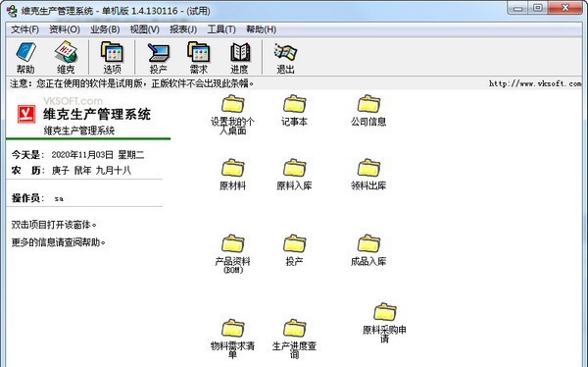Open the 维克 website toolbar icon
The image size is (588, 367).
(66, 58)
